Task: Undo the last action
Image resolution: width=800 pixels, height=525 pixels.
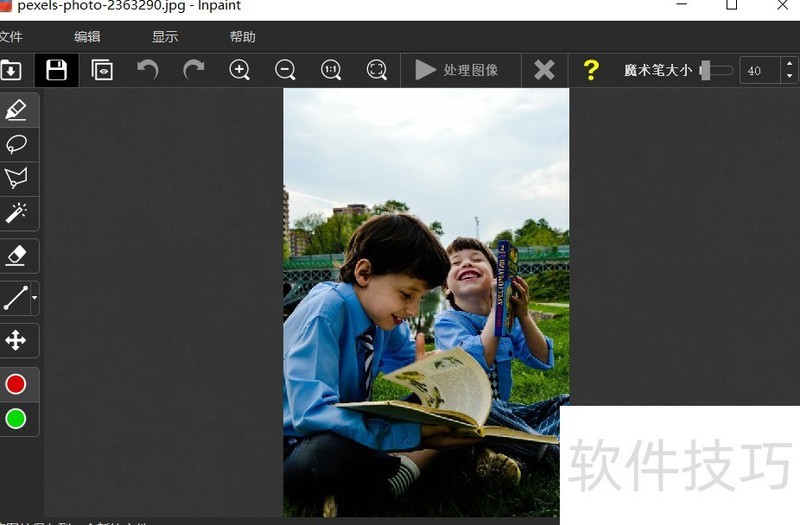Action: [x=147, y=70]
